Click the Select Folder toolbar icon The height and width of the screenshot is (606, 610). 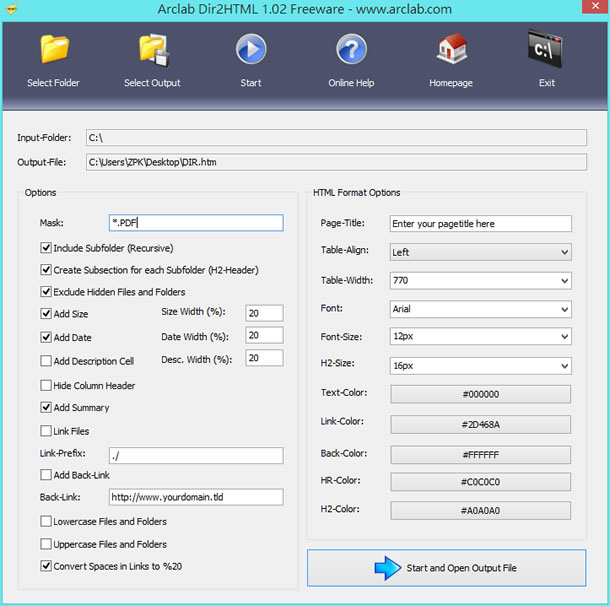pos(53,50)
